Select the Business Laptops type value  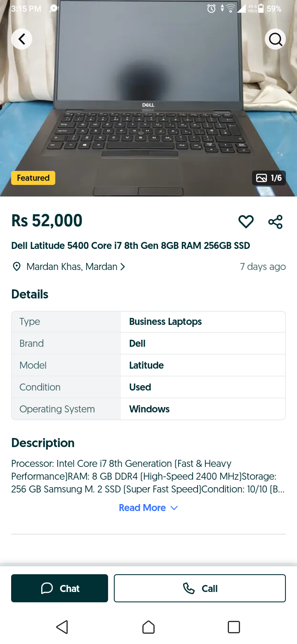[x=165, y=322]
